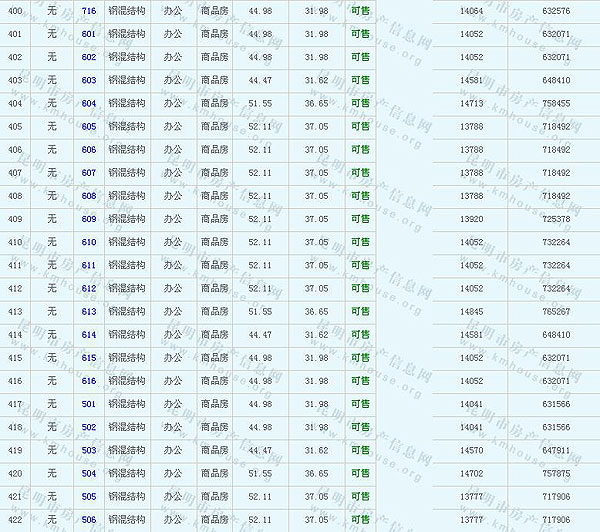Click room 504 link

[x=89, y=474]
